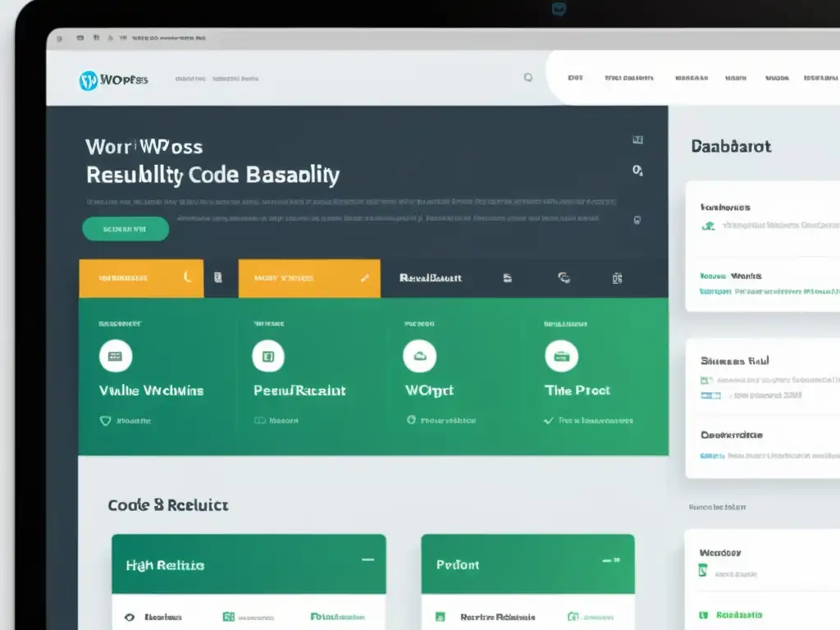The width and height of the screenshot is (840, 630).
Task: Click the browser back icon in title bar
Action: (59, 39)
